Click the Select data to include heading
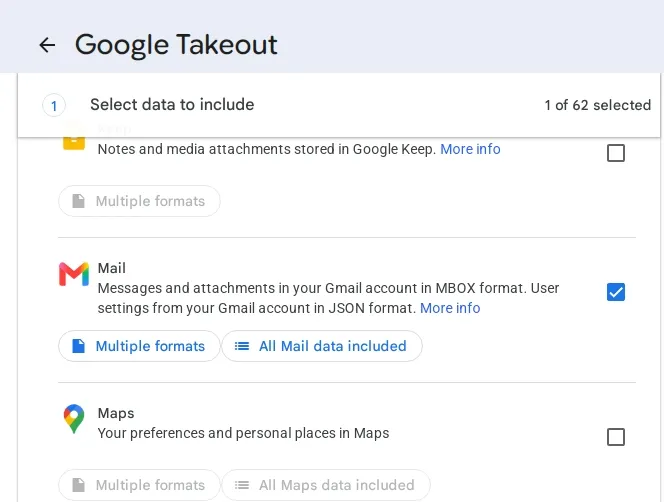This screenshot has height=502, width=664. point(172,105)
